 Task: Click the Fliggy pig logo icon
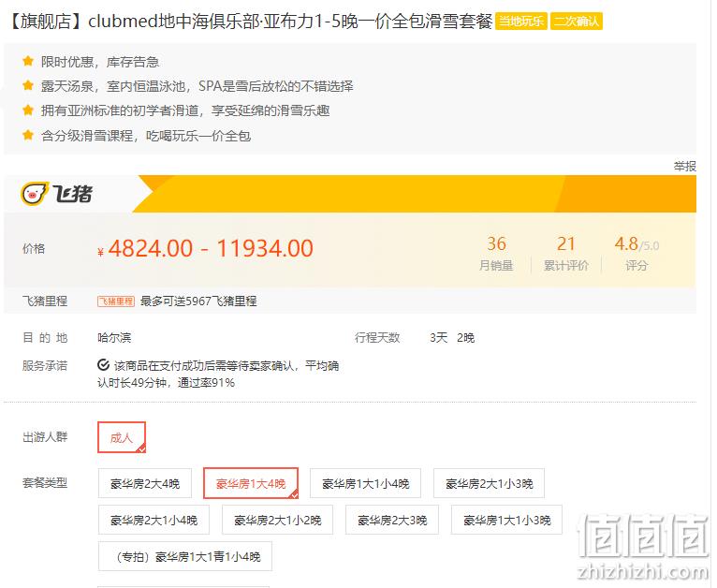pos(35,194)
